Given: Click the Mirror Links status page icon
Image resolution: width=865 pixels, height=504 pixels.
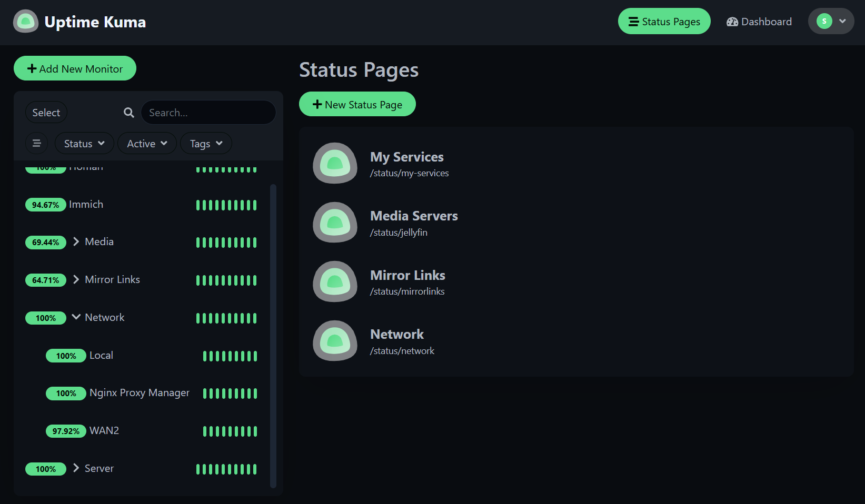Looking at the screenshot, I should coord(335,281).
